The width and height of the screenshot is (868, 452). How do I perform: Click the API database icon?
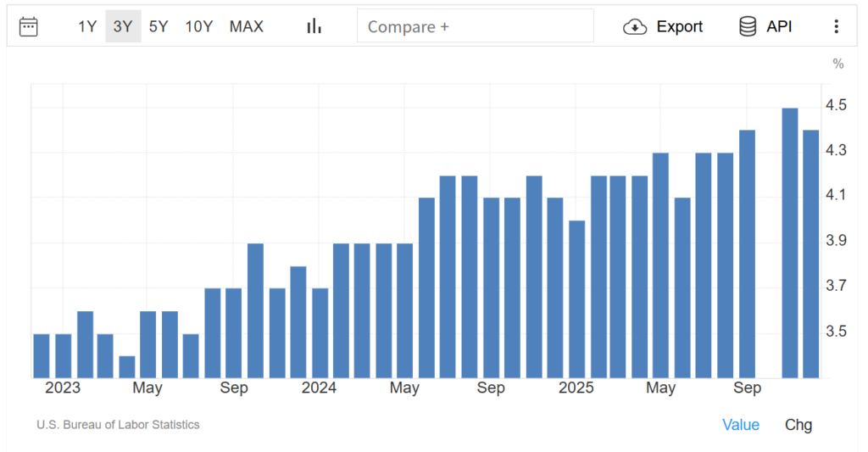tap(748, 27)
